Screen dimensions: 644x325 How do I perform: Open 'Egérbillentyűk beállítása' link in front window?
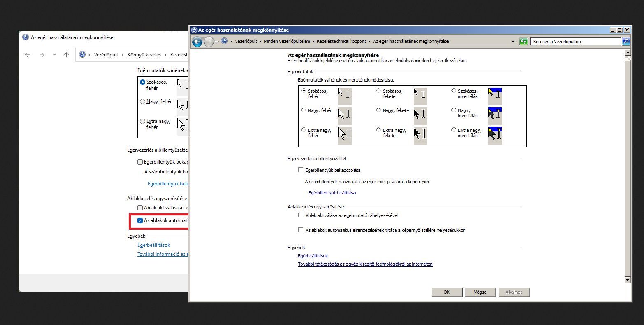point(332,193)
